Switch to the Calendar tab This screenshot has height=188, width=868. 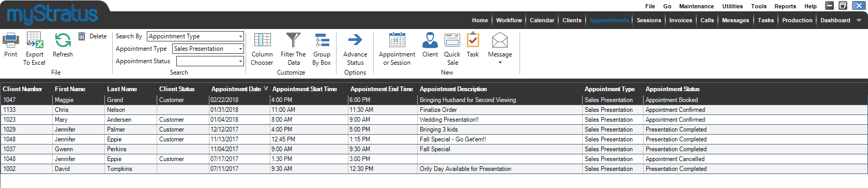[542, 20]
